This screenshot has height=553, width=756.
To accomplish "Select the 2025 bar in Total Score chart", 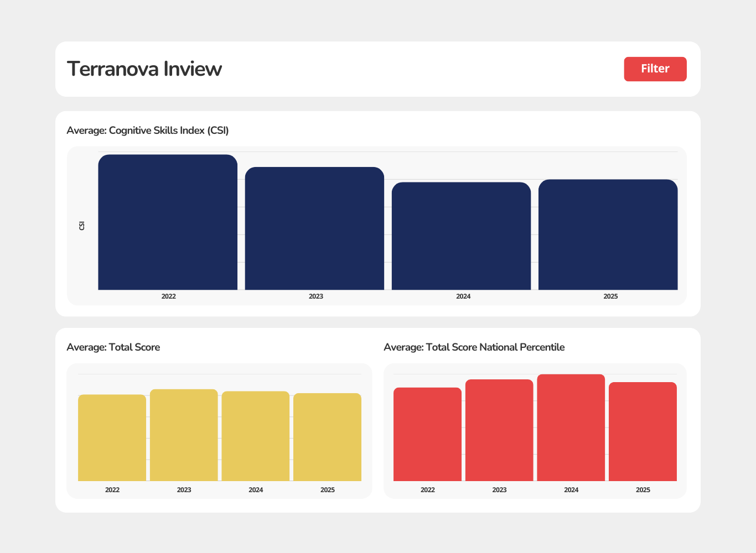I will [x=327, y=437].
